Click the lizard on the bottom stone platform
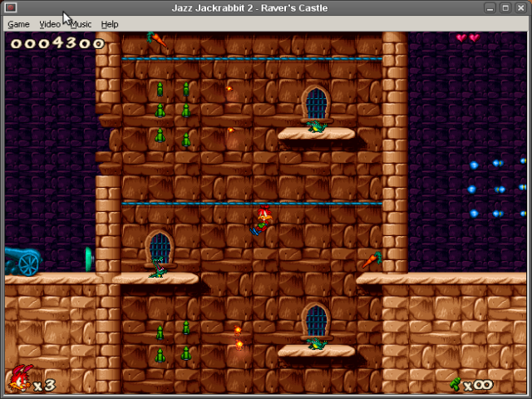This screenshot has width=532, height=399. pyautogui.click(x=317, y=343)
